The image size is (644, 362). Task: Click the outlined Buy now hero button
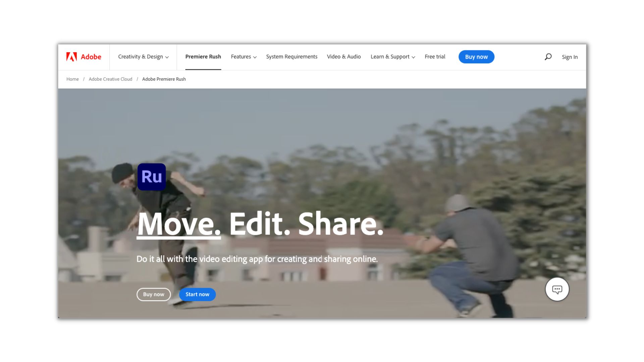[154, 294]
